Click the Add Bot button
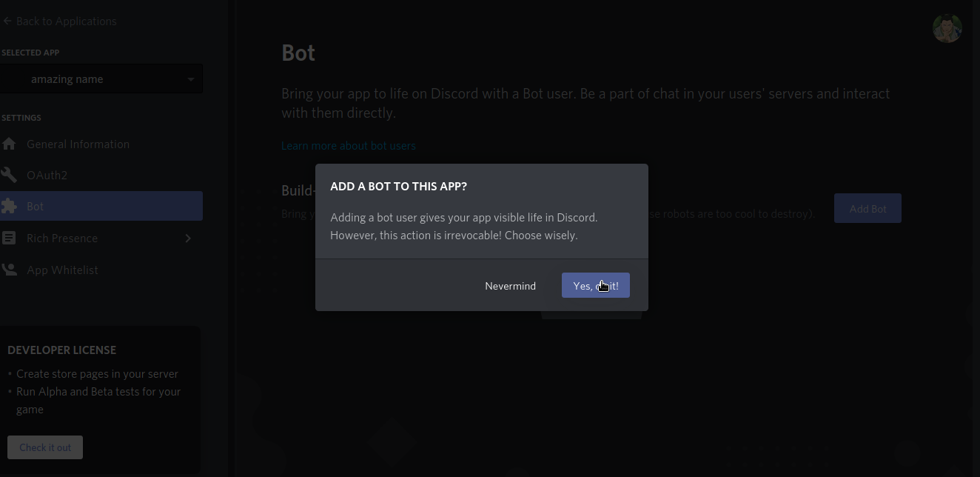The image size is (980, 477). 867,209
